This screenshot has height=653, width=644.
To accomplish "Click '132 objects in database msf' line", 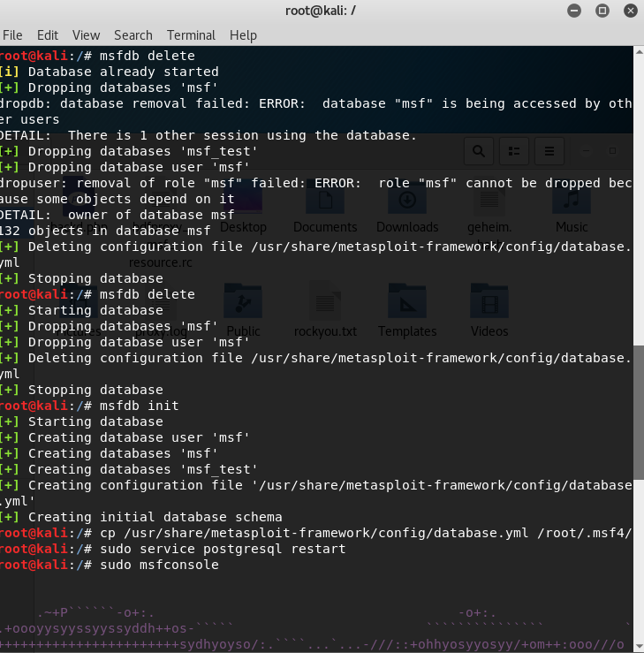I will pos(105,231).
